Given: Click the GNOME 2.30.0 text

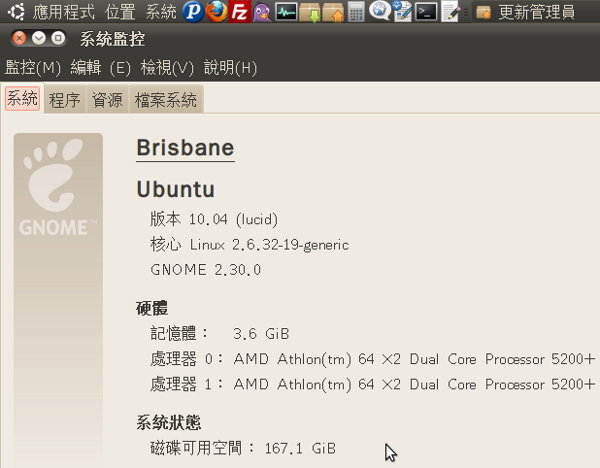Looking at the screenshot, I should pos(206,270).
